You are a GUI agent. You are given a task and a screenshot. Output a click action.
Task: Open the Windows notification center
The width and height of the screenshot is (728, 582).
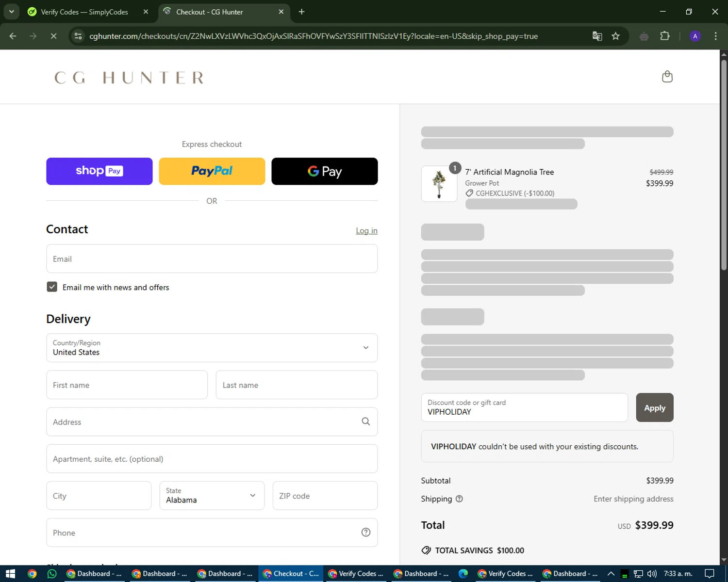point(709,574)
